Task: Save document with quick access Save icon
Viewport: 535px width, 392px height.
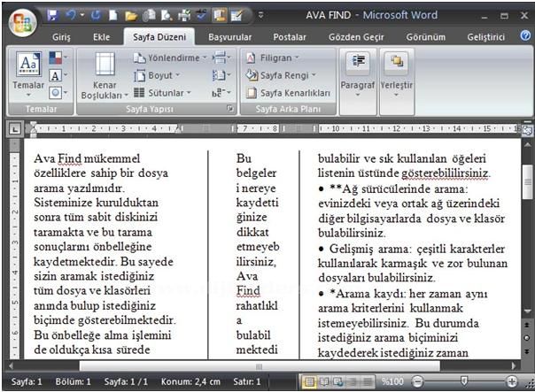Action: tap(52, 15)
